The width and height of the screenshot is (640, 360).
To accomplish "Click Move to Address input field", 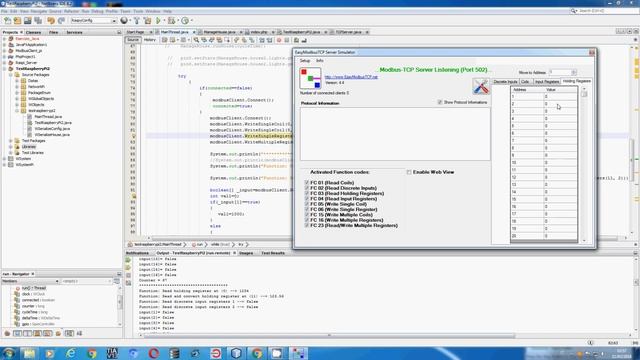I will tap(560, 72).
